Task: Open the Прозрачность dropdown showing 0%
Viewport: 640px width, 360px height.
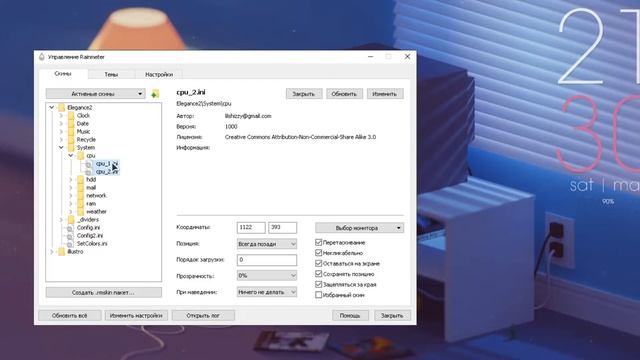Action: [x=267, y=276]
